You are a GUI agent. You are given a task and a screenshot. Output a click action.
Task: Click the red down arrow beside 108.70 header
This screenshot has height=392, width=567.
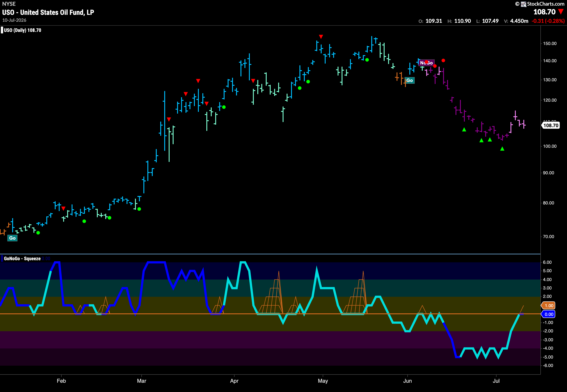561,12
